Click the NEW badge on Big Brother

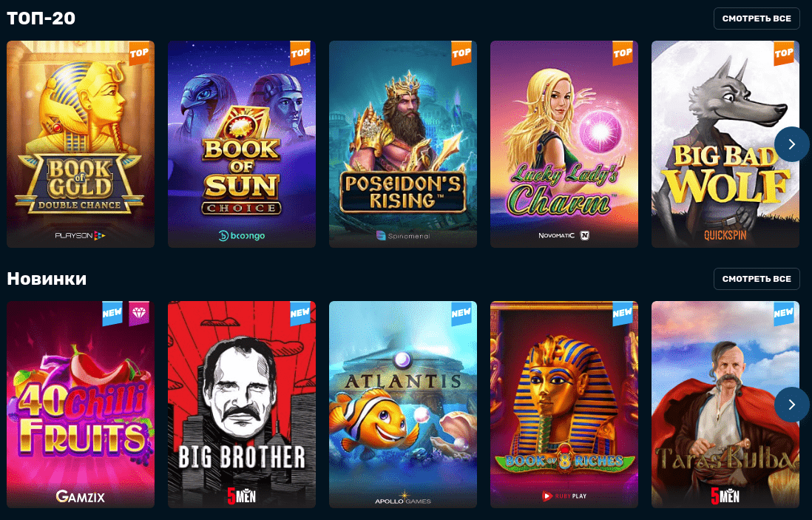click(x=300, y=314)
